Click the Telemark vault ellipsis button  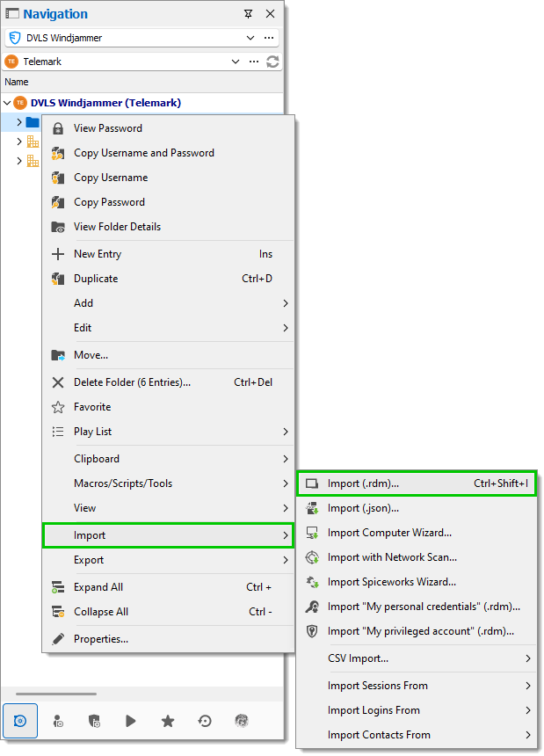coord(254,62)
